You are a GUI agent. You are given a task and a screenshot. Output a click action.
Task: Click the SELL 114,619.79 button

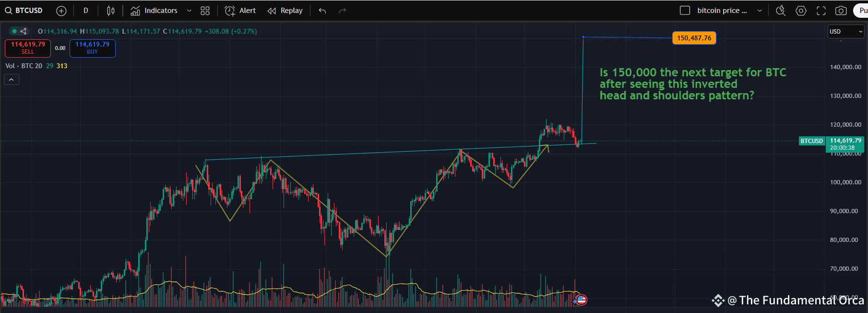click(x=28, y=48)
